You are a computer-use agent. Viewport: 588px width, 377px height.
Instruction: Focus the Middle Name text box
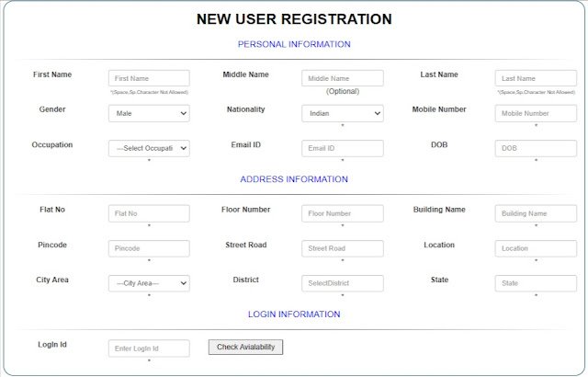click(x=343, y=79)
